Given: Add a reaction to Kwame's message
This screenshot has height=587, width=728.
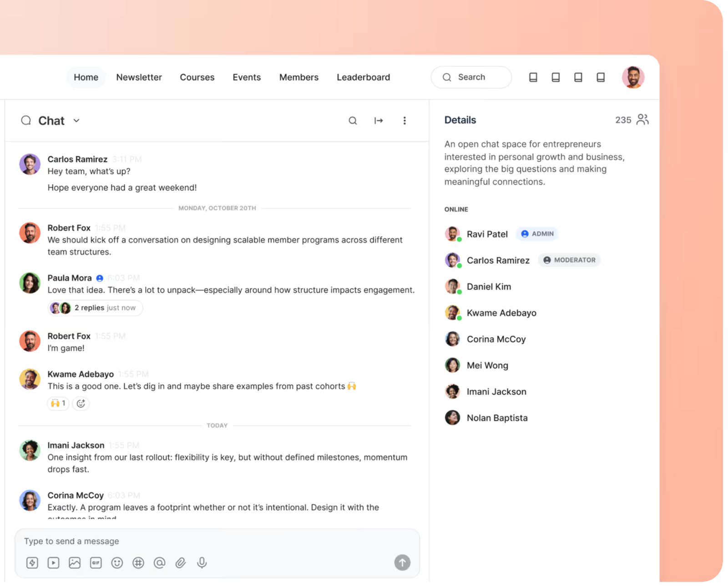Looking at the screenshot, I should pos(81,403).
